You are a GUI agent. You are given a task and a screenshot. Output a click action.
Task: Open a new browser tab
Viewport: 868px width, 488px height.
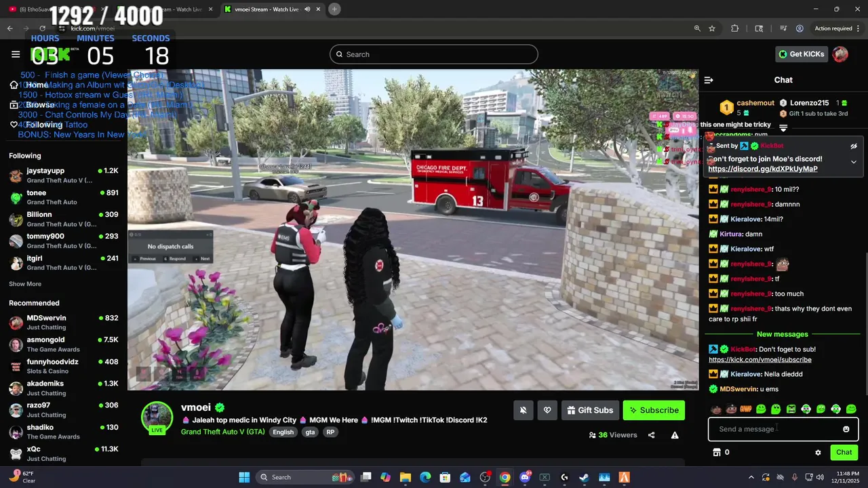[334, 9]
